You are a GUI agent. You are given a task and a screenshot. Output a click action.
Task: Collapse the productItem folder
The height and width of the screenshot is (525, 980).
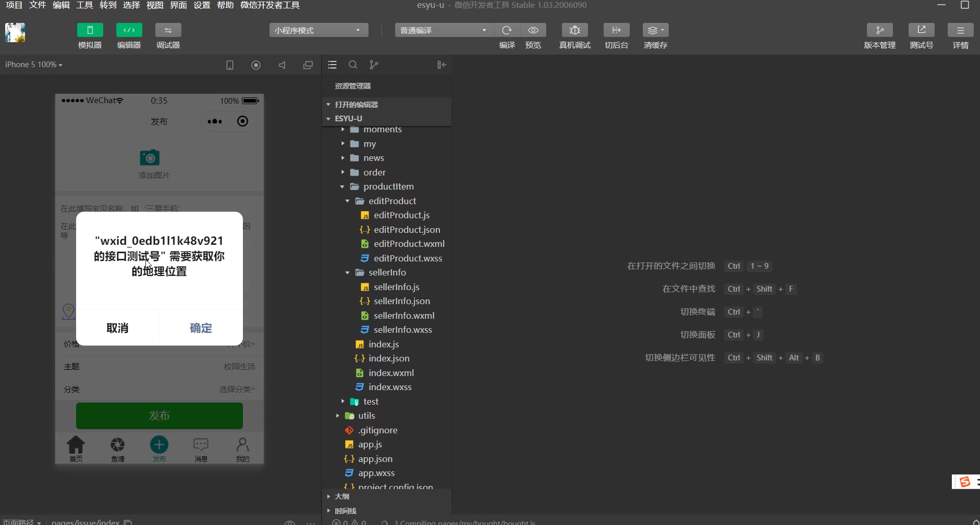(x=386, y=186)
